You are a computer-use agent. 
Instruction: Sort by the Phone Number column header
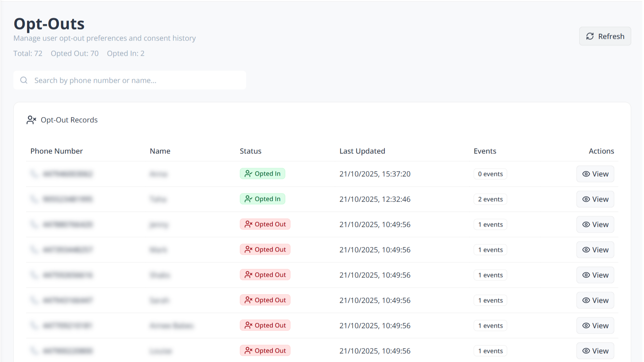pos(56,151)
